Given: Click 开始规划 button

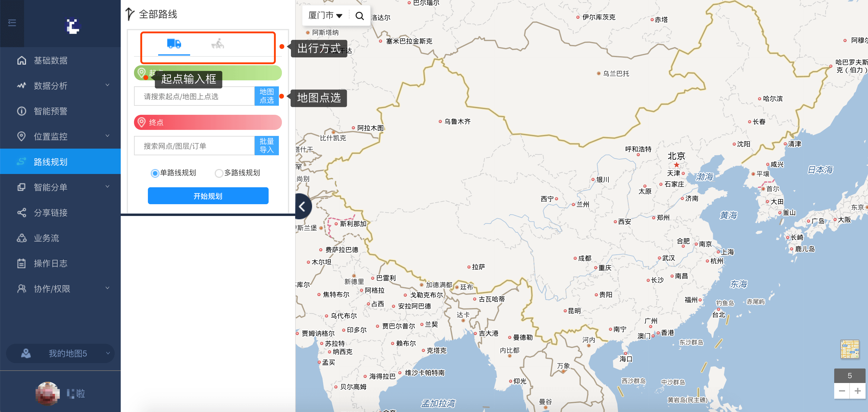Looking at the screenshot, I should (208, 196).
